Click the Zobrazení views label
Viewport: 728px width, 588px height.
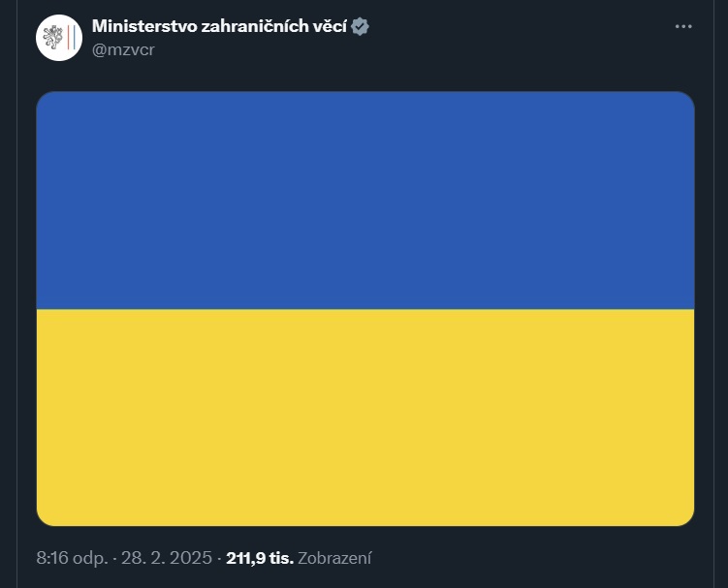(334, 558)
